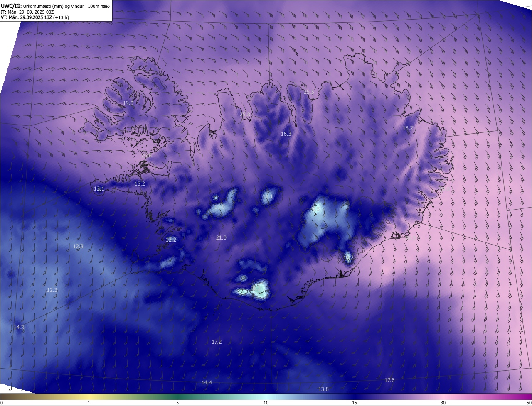Click the 14.3 value label
This screenshot has width=532, height=406.
coord(19,328)
